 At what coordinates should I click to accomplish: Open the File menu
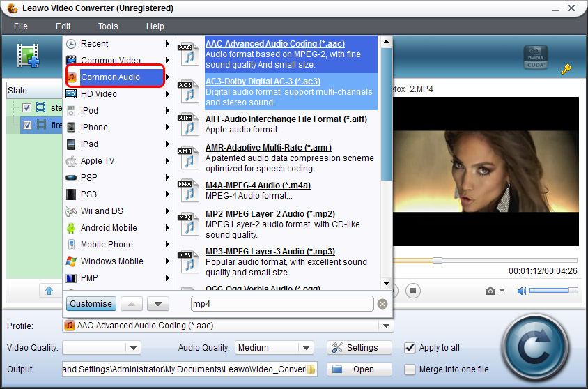21,26
